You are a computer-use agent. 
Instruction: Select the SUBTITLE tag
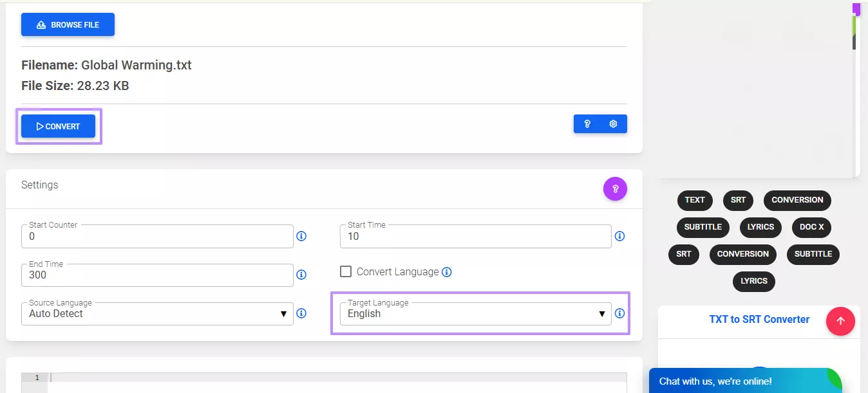pos(703,227)
